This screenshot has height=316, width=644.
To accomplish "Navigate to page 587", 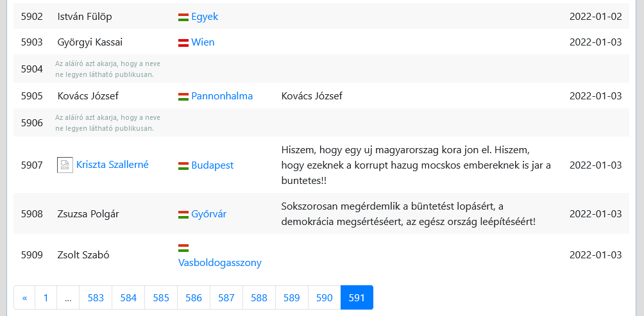I will (226, 297).
